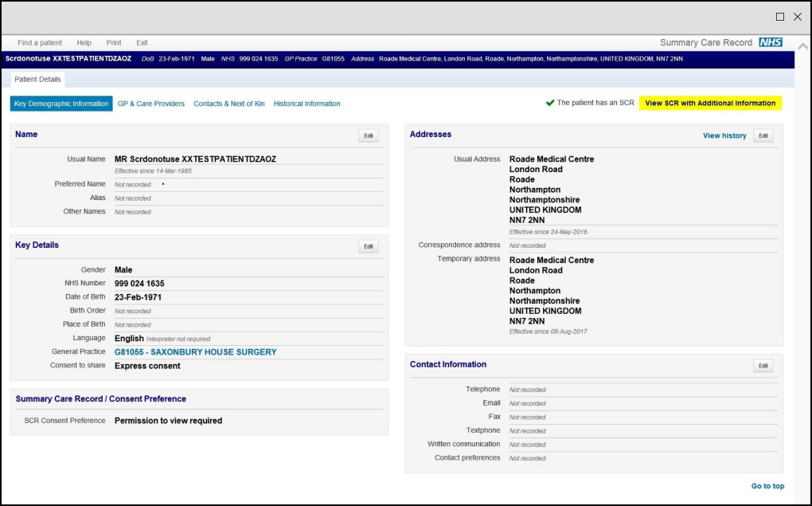Open the GP & Care Providers tab
The width and height of the screenshot is (812, 506).
pyautogui.click(x=151, y=104)
